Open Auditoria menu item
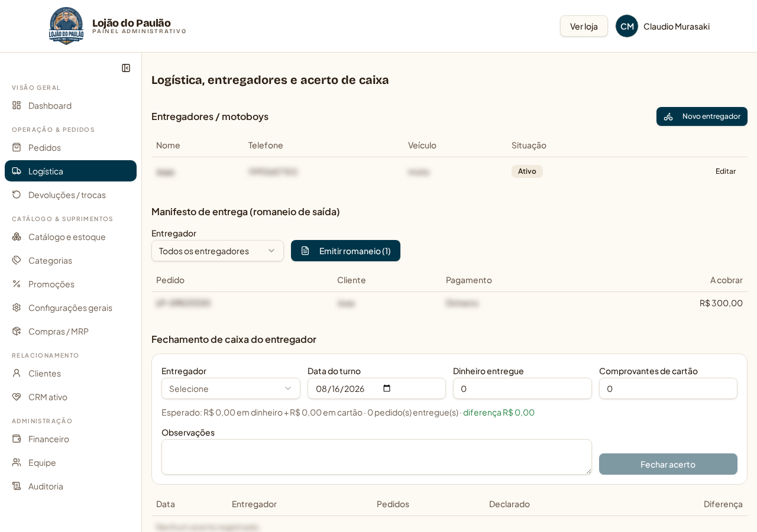 pos(70,486)
